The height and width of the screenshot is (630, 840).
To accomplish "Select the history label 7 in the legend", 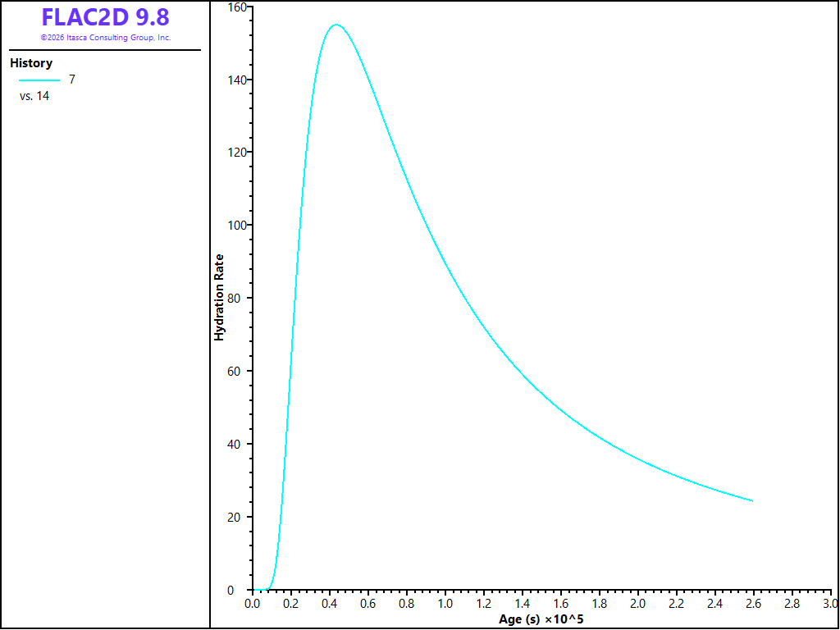I will tap(72, 80).
